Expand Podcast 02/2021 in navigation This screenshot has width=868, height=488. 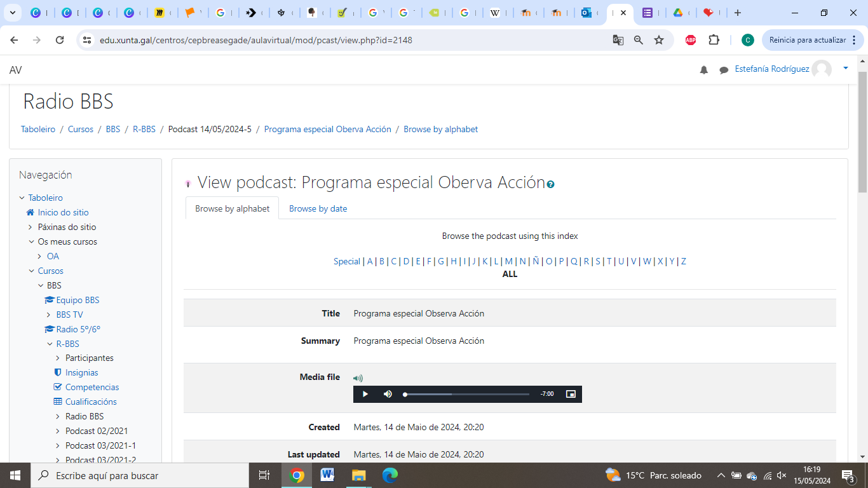[58, 431]
